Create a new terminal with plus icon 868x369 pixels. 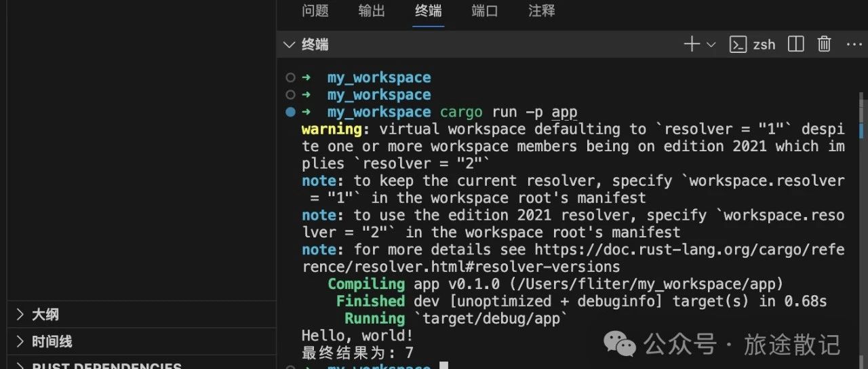coord(691,45)
